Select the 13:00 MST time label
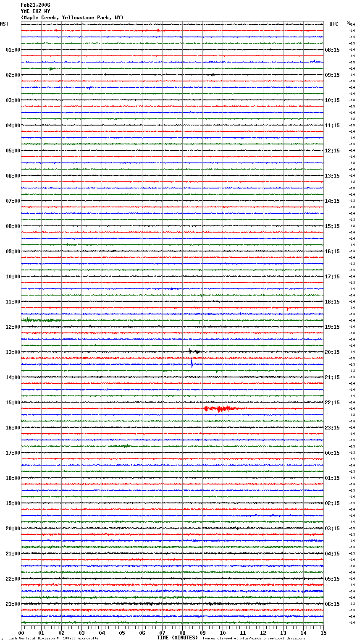 coord(13,352)
